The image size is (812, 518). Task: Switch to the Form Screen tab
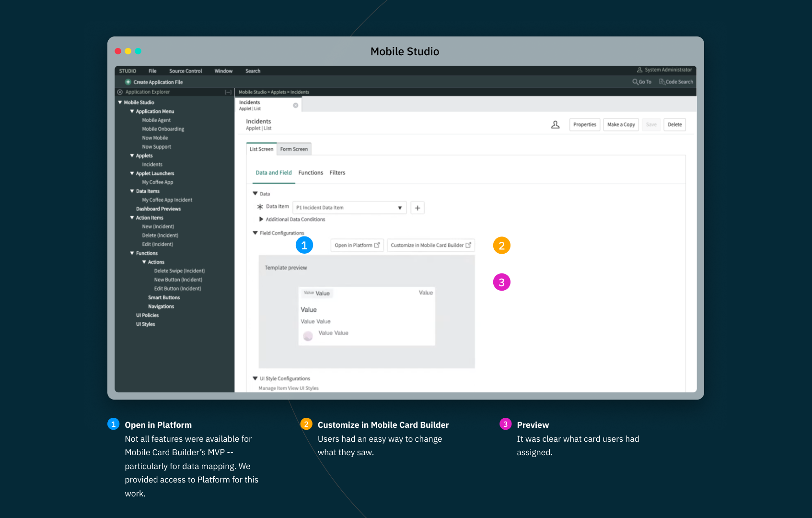(294, 149)
